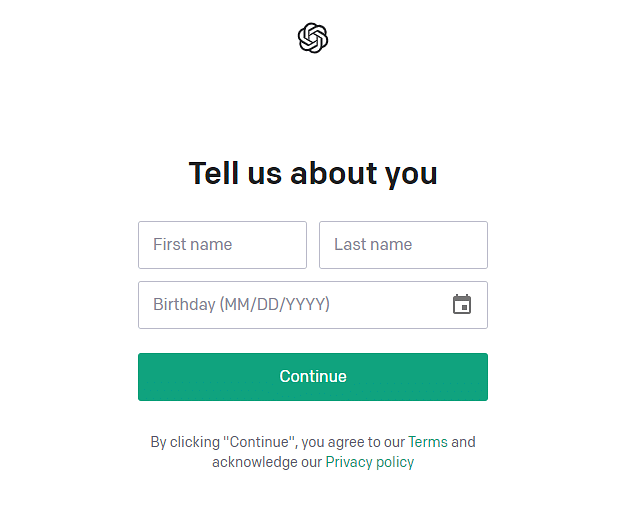View the teal Terms hyperlink
Image resolution: width=623 pixels, height=529 pixels.
click(x=428, y=441)
